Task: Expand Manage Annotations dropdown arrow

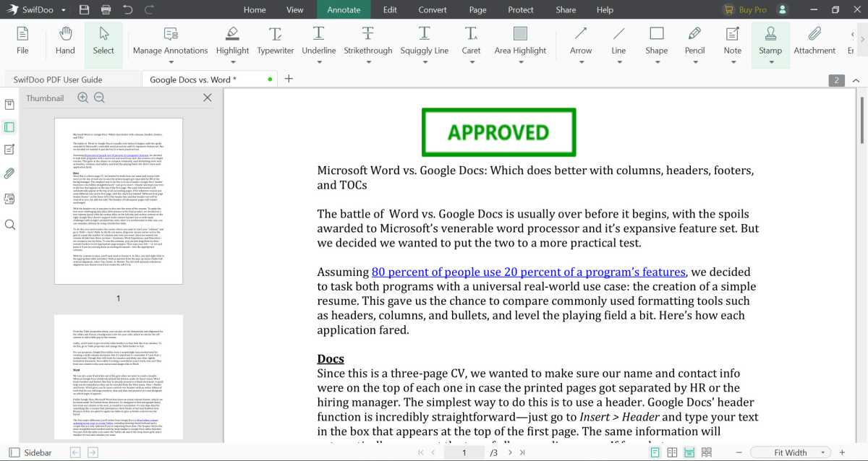Action: coord(170,62)
